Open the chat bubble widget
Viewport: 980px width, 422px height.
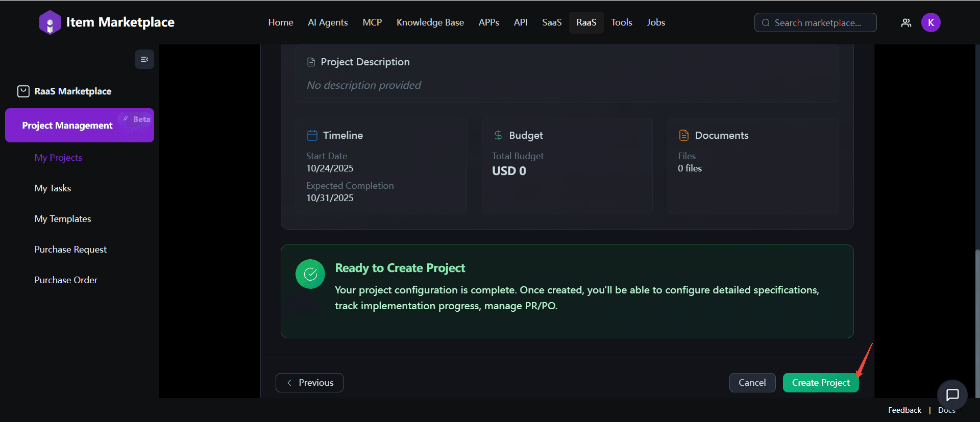(x=952, y=394)
